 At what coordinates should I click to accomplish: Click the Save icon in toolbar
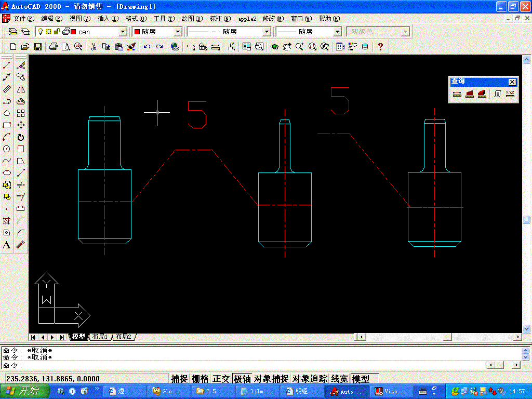[38, 47]
